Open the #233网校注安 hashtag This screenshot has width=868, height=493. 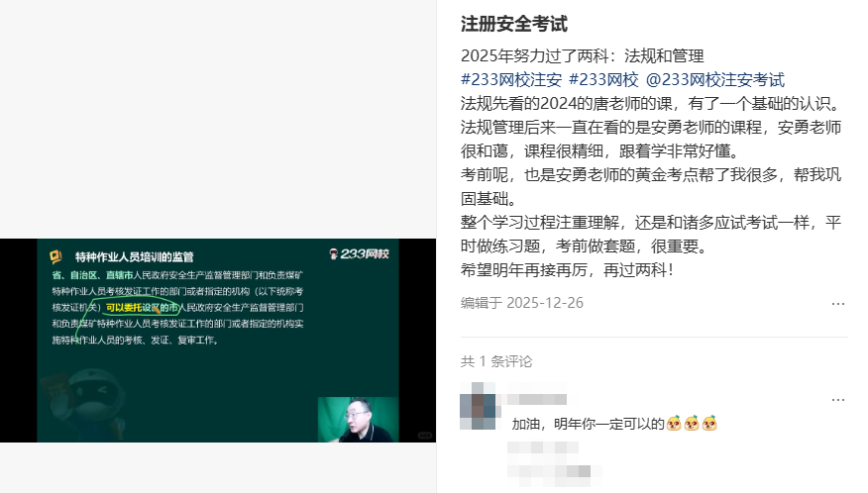pos(511,79)
